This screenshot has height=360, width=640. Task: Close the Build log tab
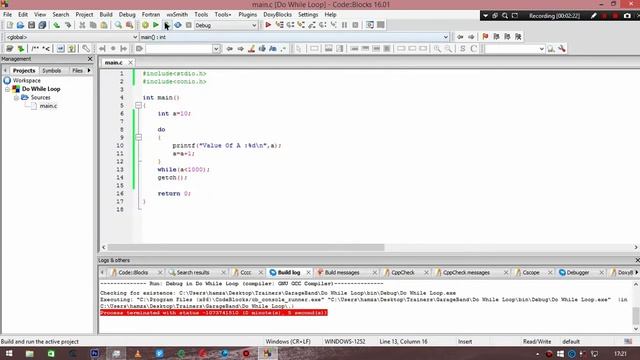[x=308, y=272]
